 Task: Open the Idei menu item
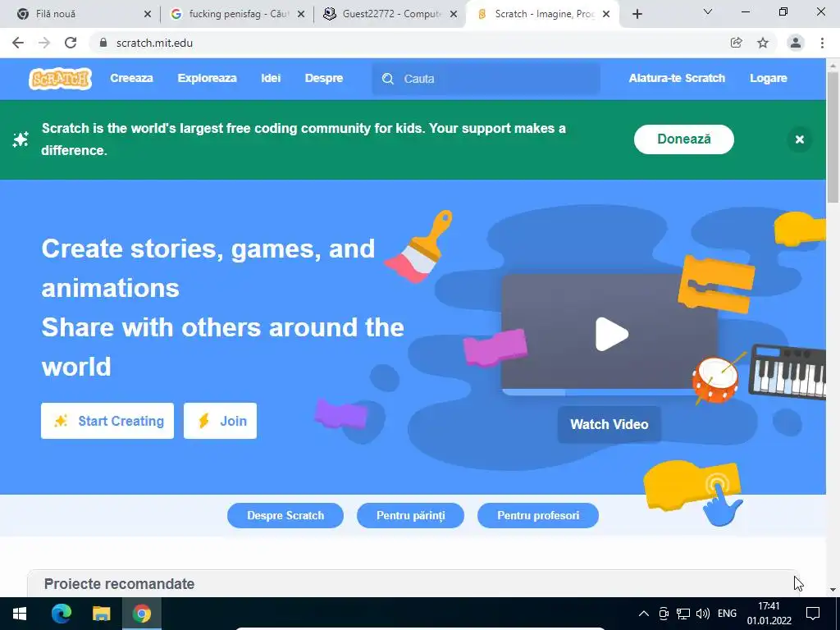pyautogui.click(x=271, y=78)
